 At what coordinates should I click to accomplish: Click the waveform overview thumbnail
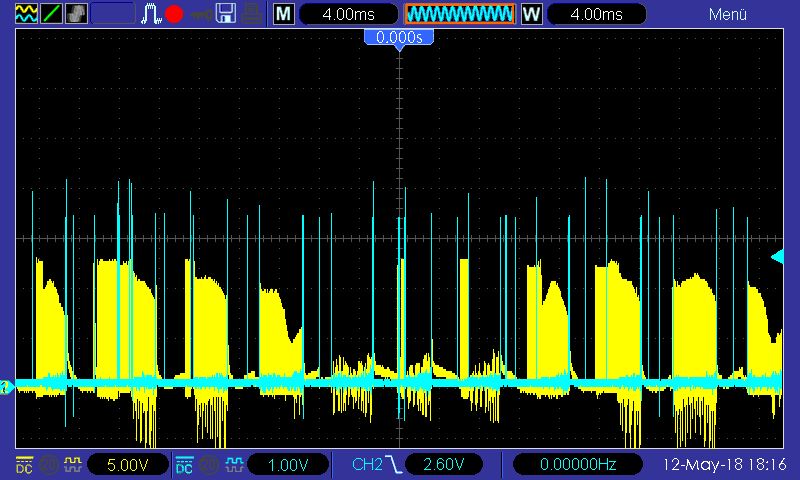click(459, 14)
